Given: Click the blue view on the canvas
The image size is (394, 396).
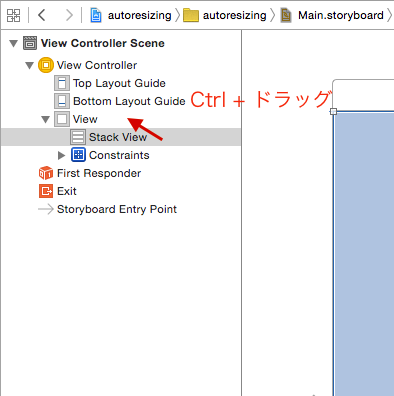Looking at the screenshot, I should pyautogui.click(x=364, y=253).
